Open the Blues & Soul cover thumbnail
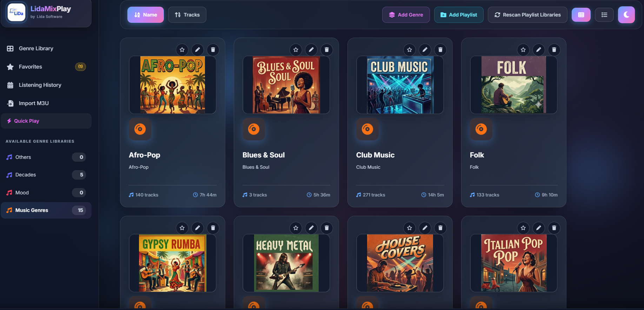The image size is (644, 310). coord(286,85)
